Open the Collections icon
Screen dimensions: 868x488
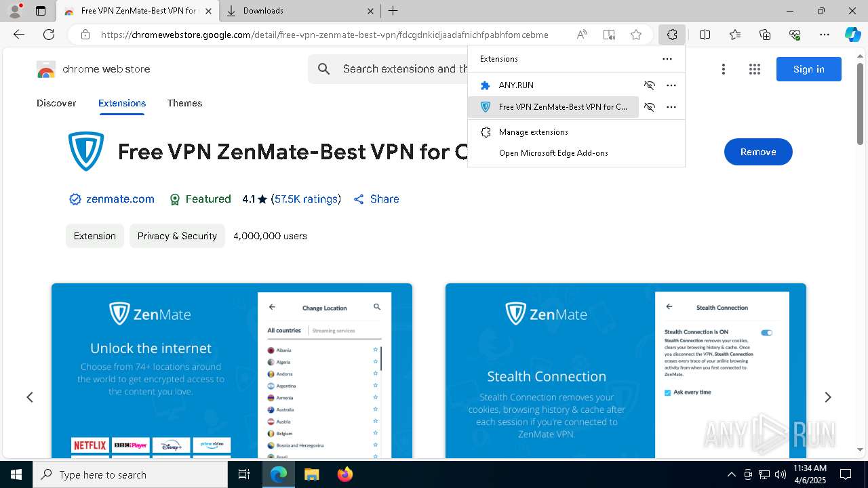(765, 35)
